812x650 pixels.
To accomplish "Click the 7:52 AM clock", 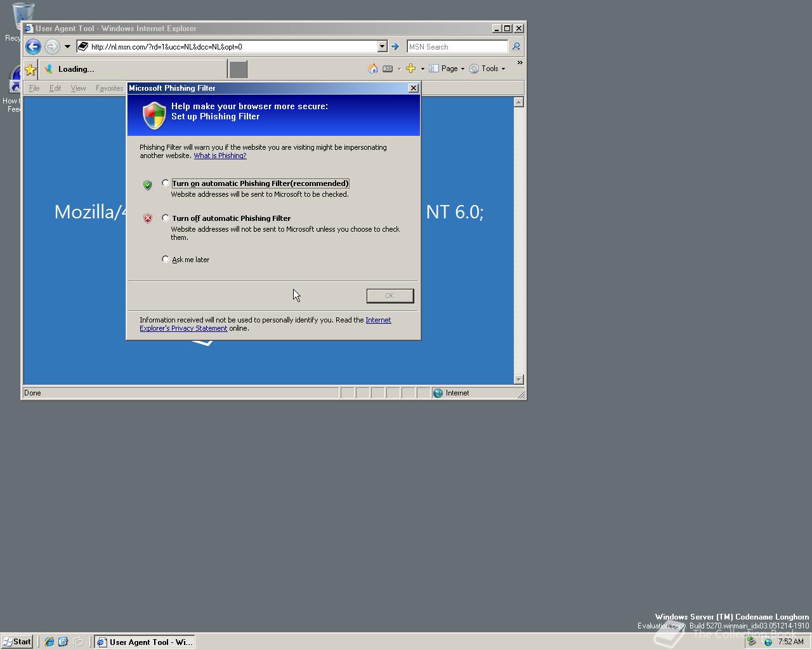I will [x=790, y=642].
